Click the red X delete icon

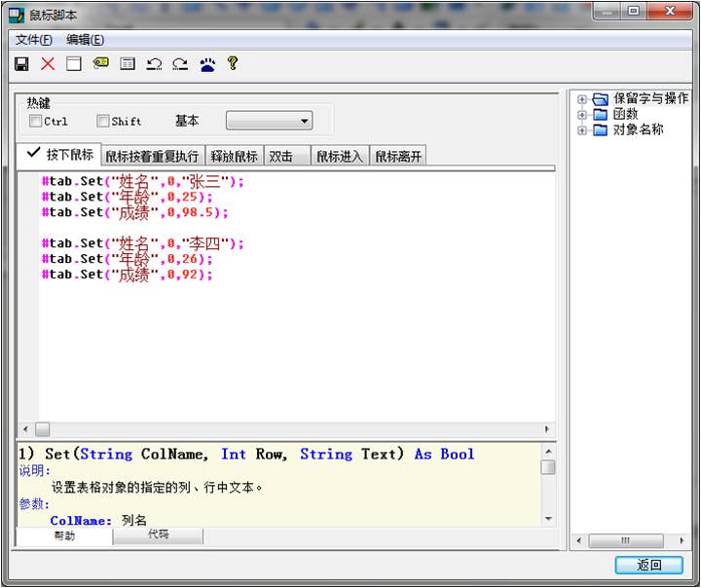click(x=48, y=64)
